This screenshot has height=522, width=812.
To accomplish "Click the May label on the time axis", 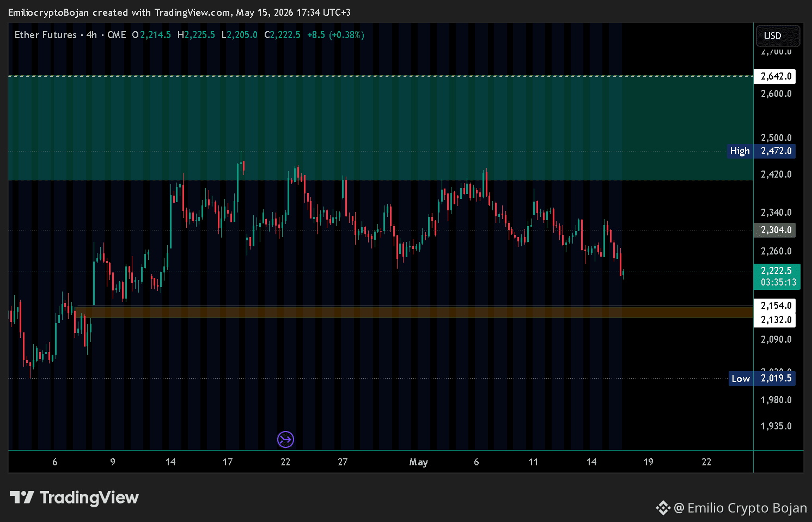I will 418,462.
